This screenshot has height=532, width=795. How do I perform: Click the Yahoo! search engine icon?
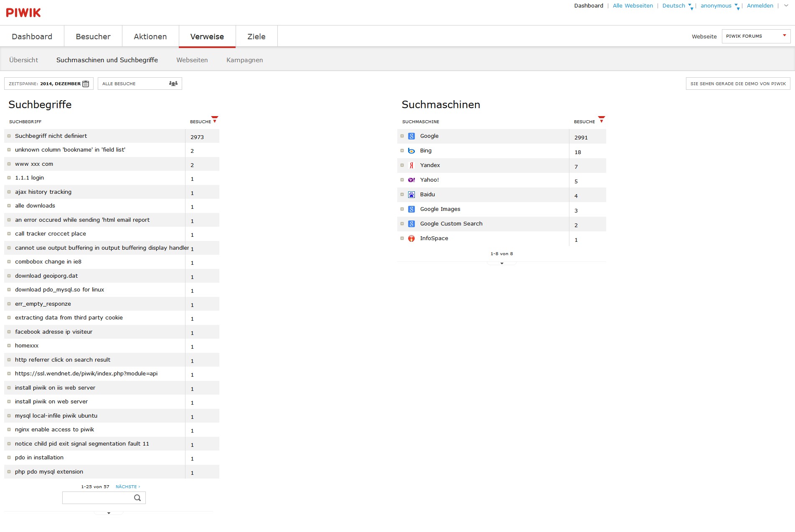[411, 180]
